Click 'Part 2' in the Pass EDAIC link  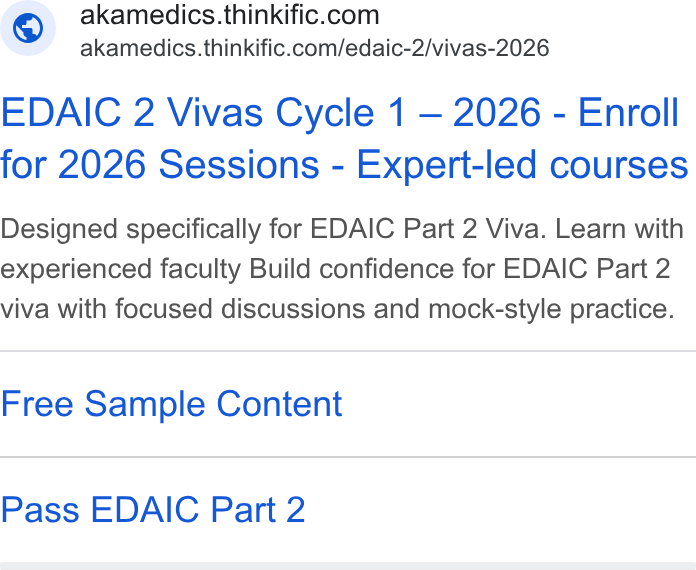coord(257,510)
